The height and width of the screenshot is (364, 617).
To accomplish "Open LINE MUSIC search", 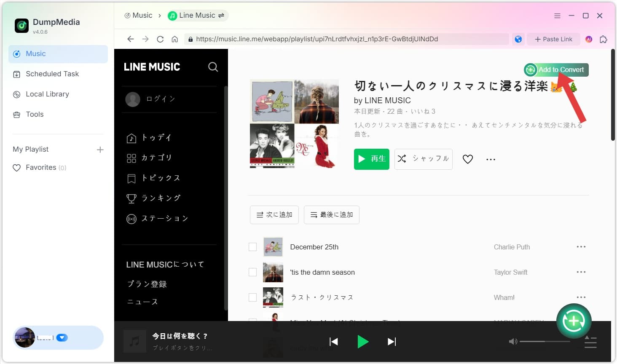I will click(213, 67).
